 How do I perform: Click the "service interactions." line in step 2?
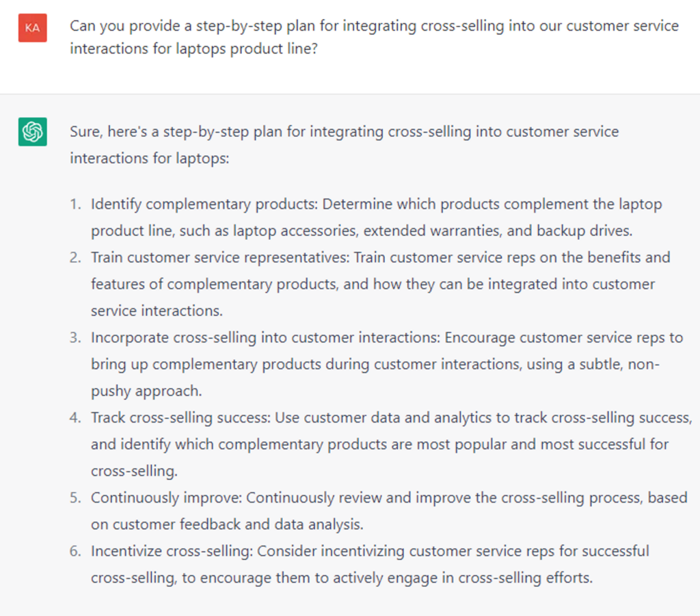pos(157,311)
